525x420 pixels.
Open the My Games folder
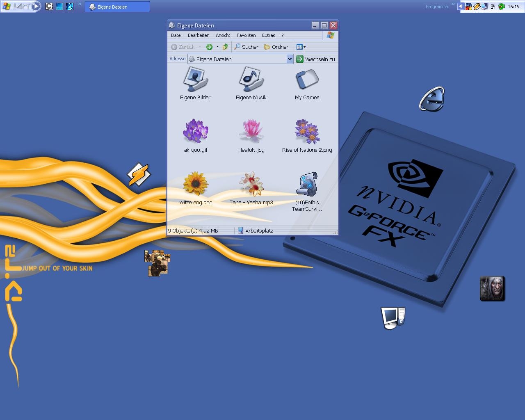click(307, 84)
